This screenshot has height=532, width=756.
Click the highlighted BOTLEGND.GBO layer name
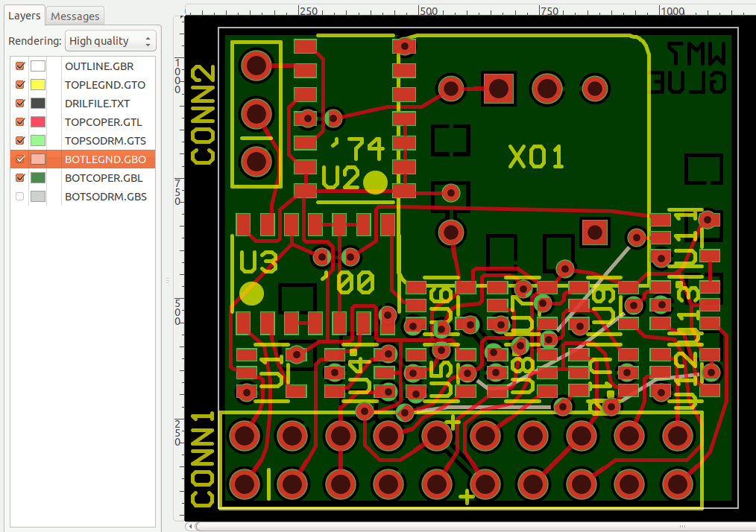[105, 159]
